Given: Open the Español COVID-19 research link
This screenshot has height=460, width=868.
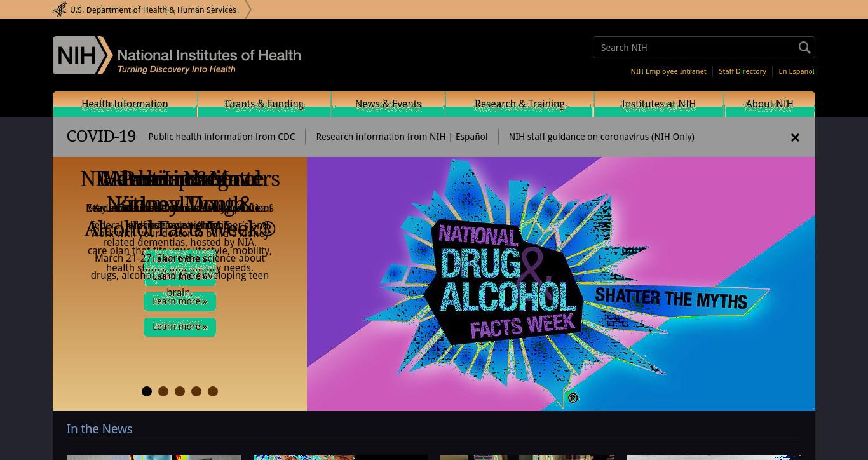Looking at the screenshot, I should (471, 137).
